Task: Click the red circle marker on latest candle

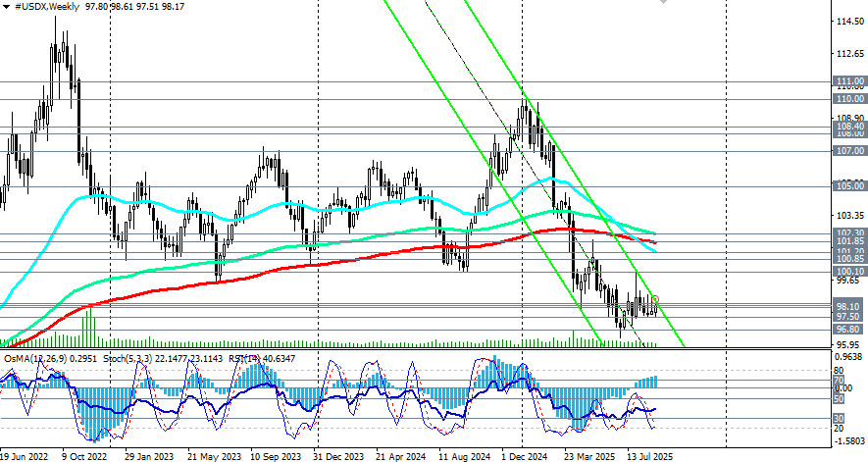Action: coord(655,300)
